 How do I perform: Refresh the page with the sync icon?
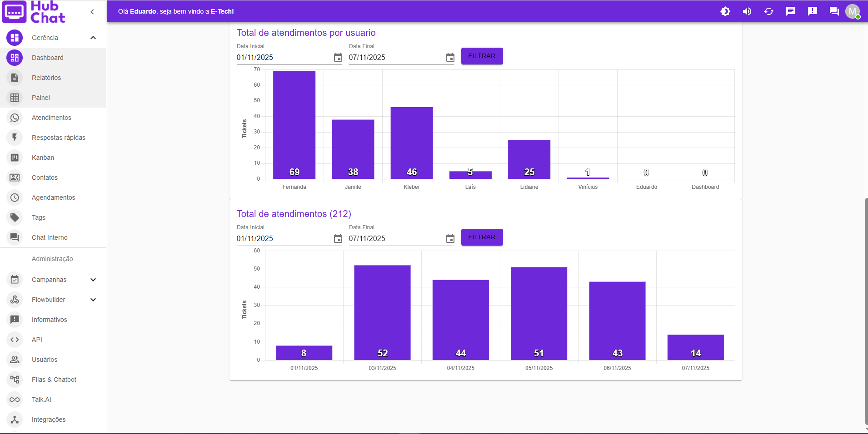point(769,11)
